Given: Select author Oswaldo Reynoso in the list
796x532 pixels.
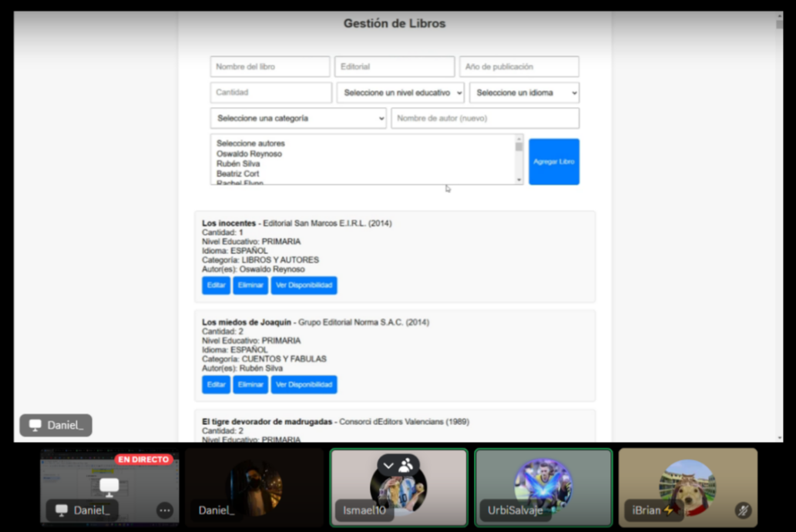Looking at the screenshot, I should [x=249, y=154].
